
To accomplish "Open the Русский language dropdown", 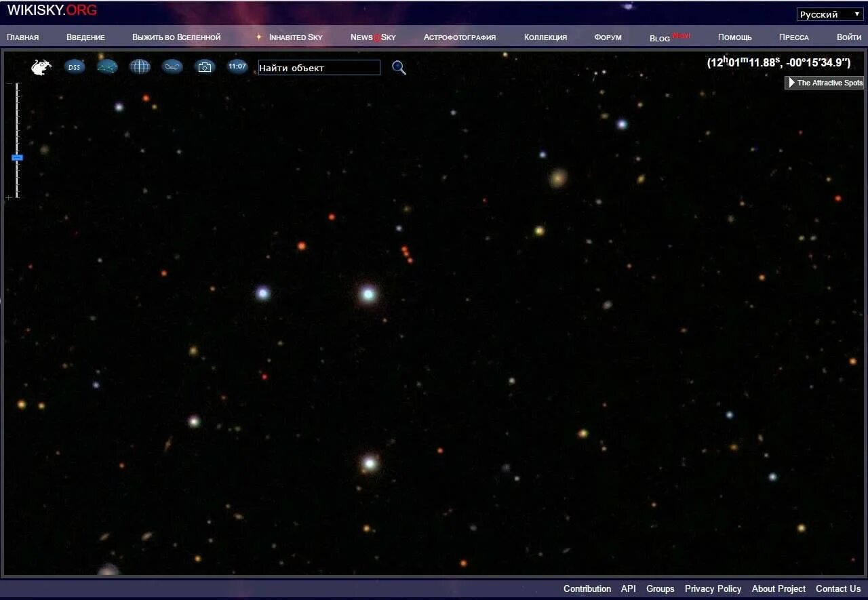I will click(x=830, y=14).
